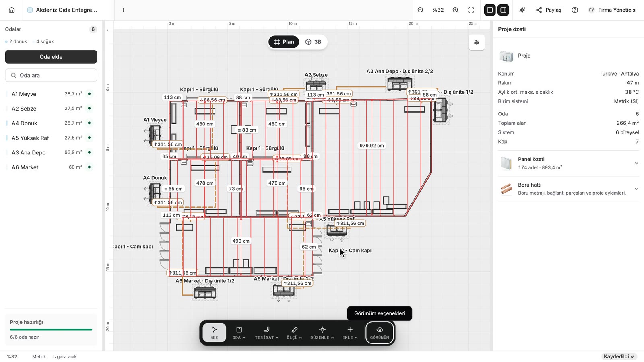Image resolution: width=644 pixels, height=362 pixels.
Task: Select the A4 Donuk room row
Action: tap(51, 123)
